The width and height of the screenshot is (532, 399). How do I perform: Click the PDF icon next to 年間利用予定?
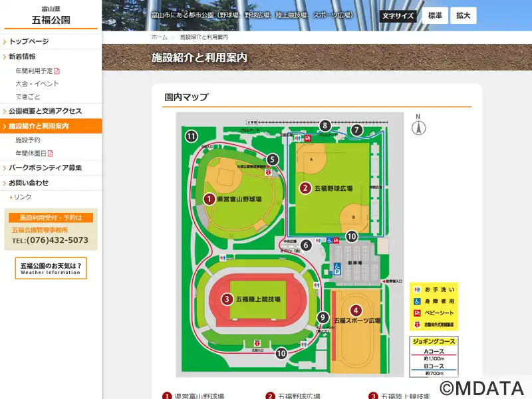point(57,71)
